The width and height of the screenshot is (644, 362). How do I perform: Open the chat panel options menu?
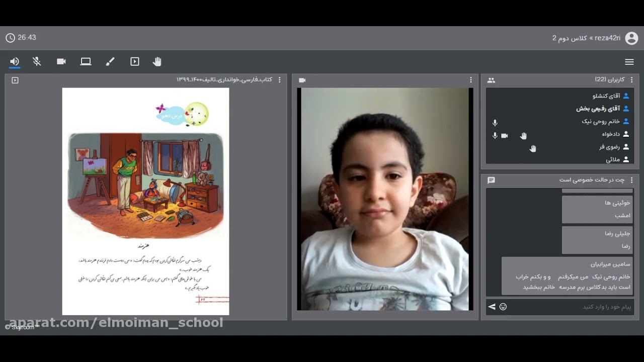(632, 180)
